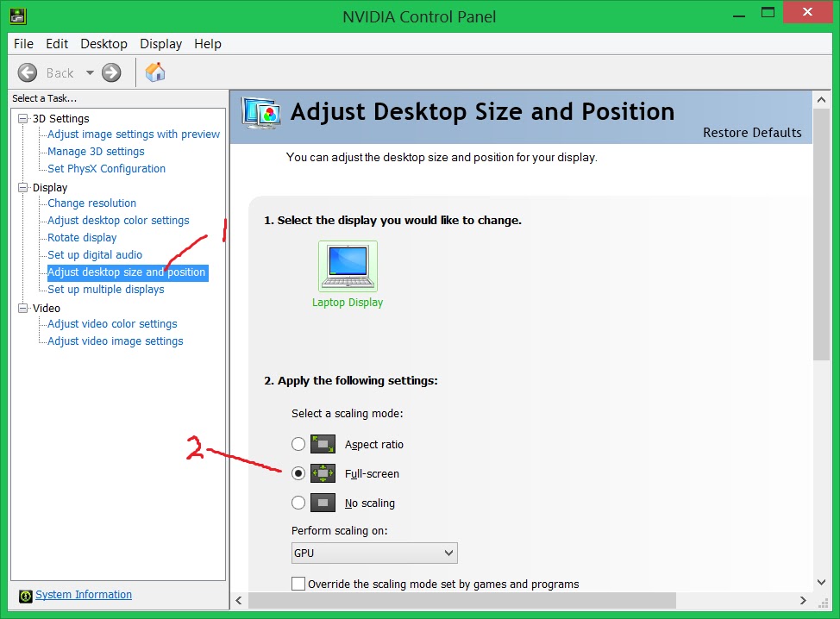This screenshot has width=840, height=619.
Task: Close the NVIDIA Control Panel window
Action: (x=807, y=12)
